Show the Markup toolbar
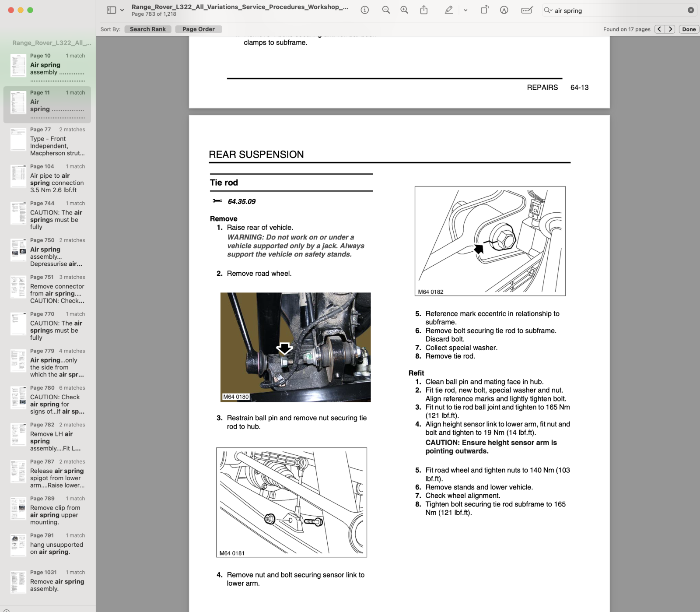The height and width of the screenshot is (612, 700). [504, 10]
